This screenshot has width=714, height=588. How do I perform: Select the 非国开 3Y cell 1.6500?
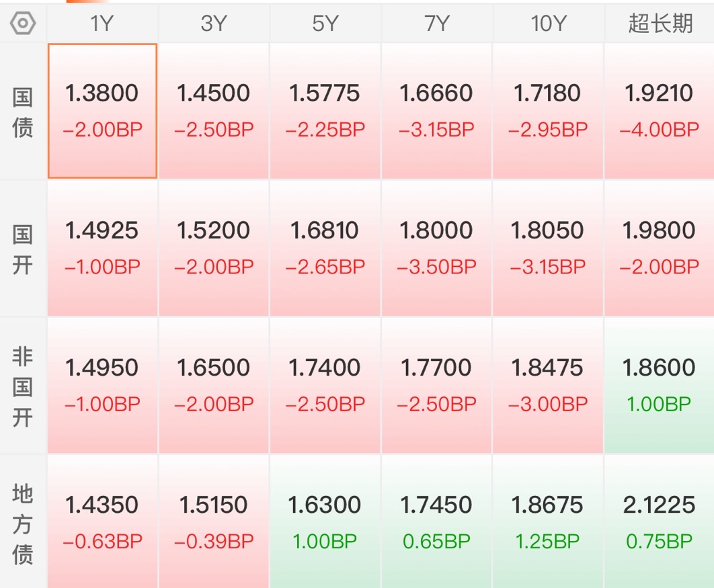click(x=214, y=386)
